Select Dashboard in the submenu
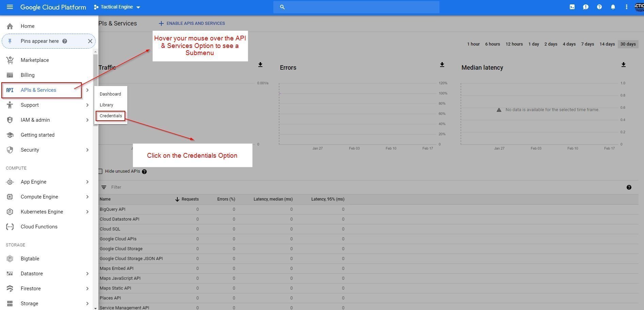Image resolution: width=644 pixels, height=310 pixels. [x=110, y=94]
